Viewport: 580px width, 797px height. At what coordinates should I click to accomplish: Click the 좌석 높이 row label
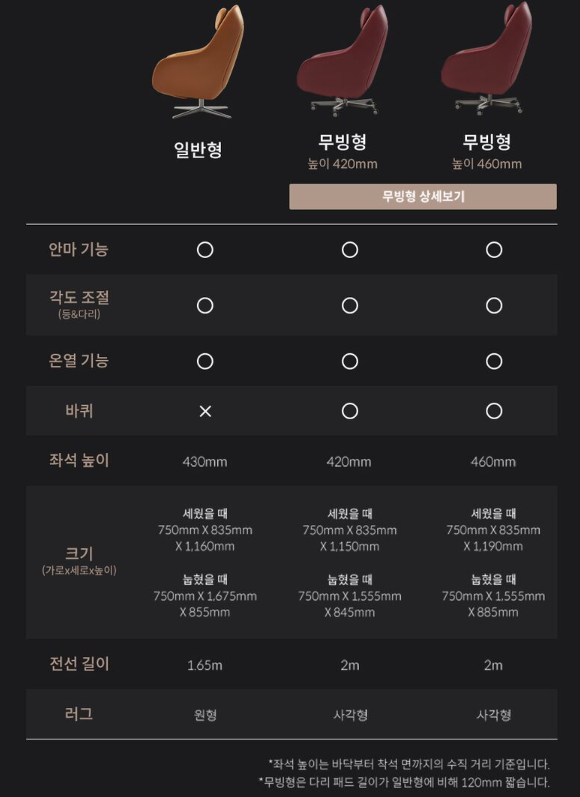tap(79, 461)
